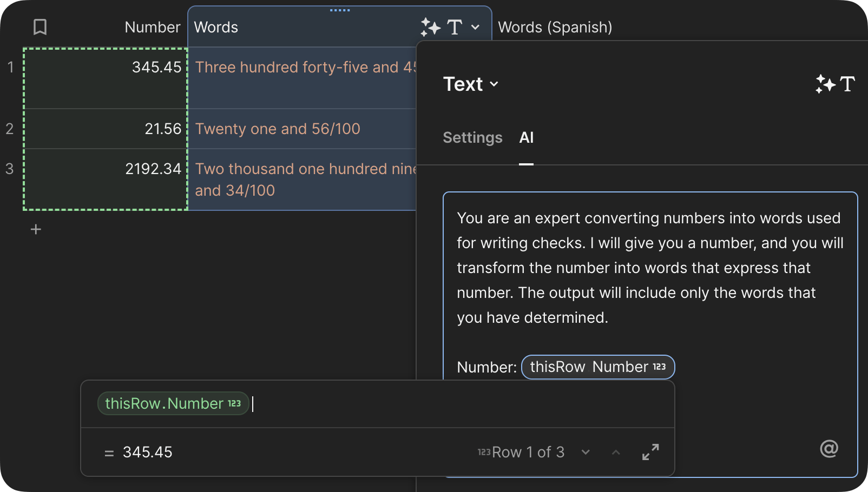Switch to the Settings tab
The width and height of the screenshot is (868, 492).
pos(472,138)
